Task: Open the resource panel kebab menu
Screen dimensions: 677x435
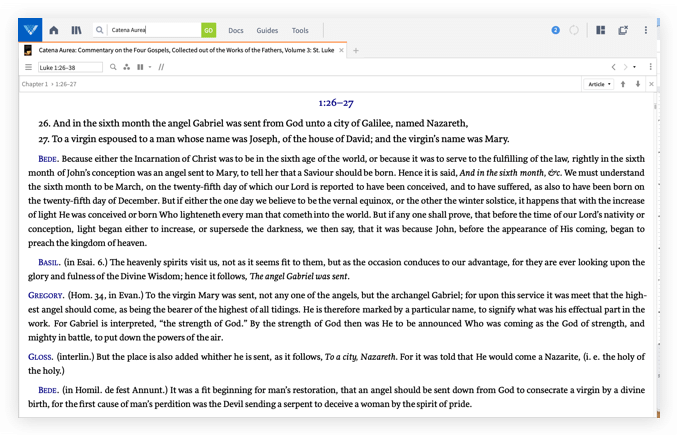Action: pyautogui.click(x=651, y=67)
